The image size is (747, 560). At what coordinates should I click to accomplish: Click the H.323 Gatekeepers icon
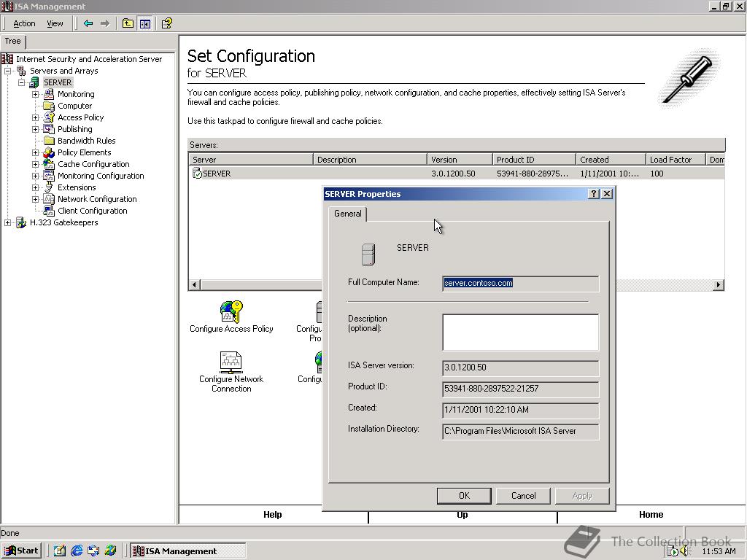click(x=21, y=222)
